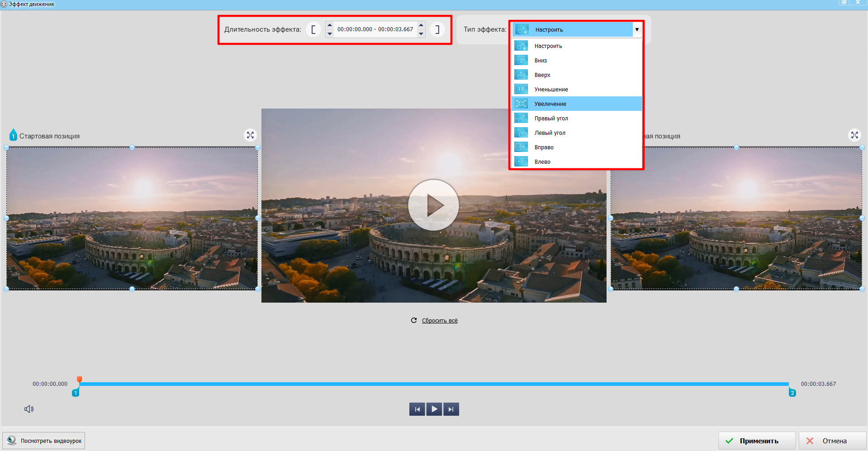The height and width of the screenshot is (451, 868).
Task: Click timeline end marker 2
Action: (x=792, y=393)
